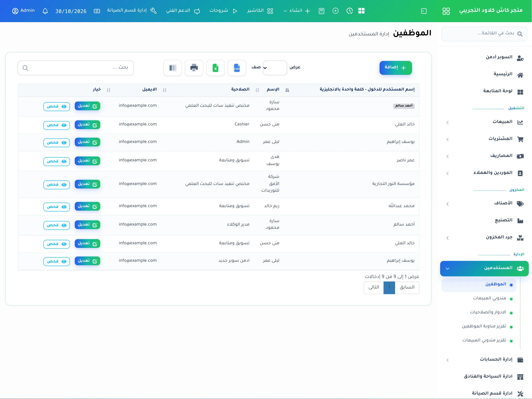
Task: Click the cash money icon beside the date
Action: point(97,11)
